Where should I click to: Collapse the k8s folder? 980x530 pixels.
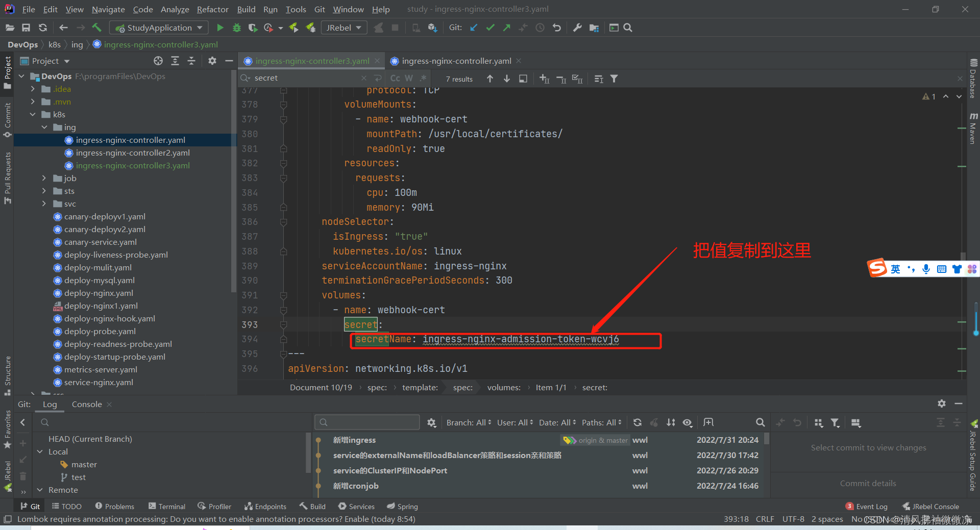coord(33,114)
